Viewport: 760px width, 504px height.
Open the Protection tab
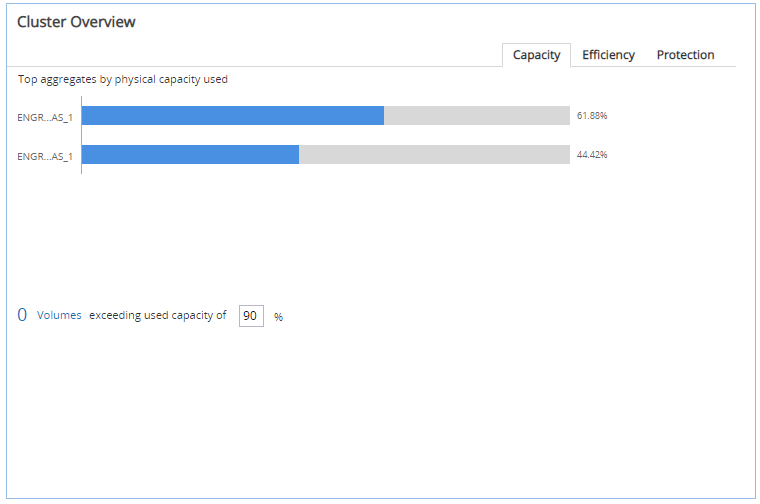(685, 55)
